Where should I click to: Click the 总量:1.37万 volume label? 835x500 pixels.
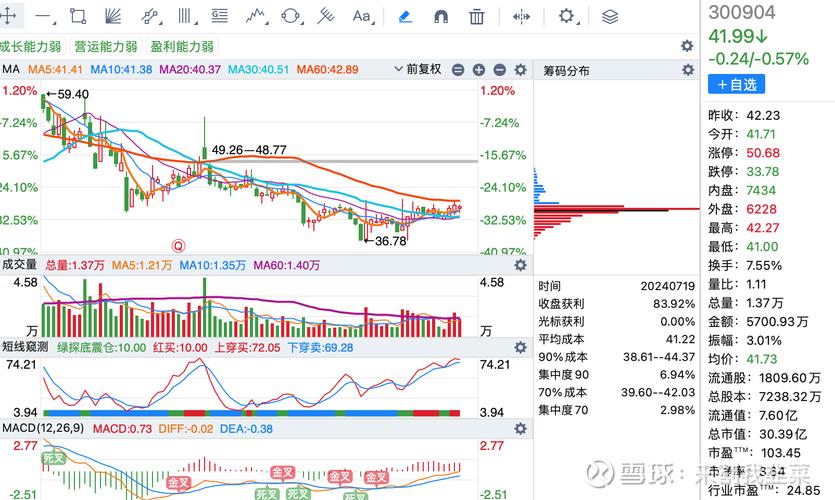[75, 265]
